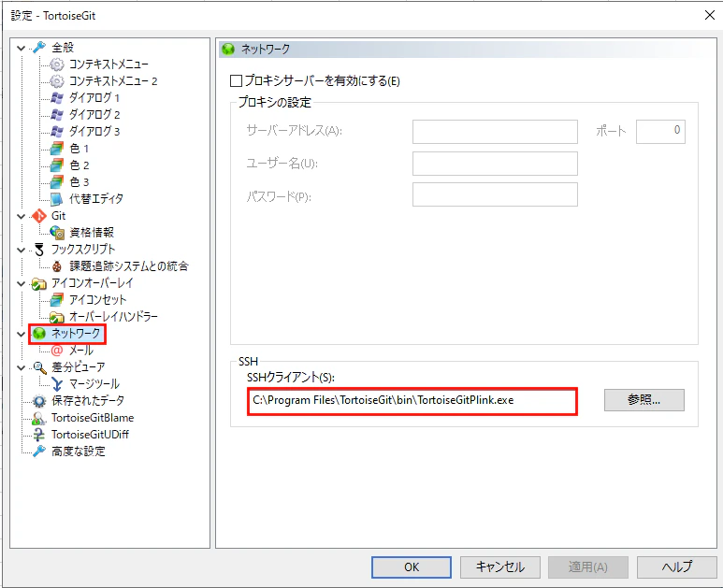Screen dimensions: 723x588
Task: Select 課題追跡システムとの統合 label
Action: point(129,266)
